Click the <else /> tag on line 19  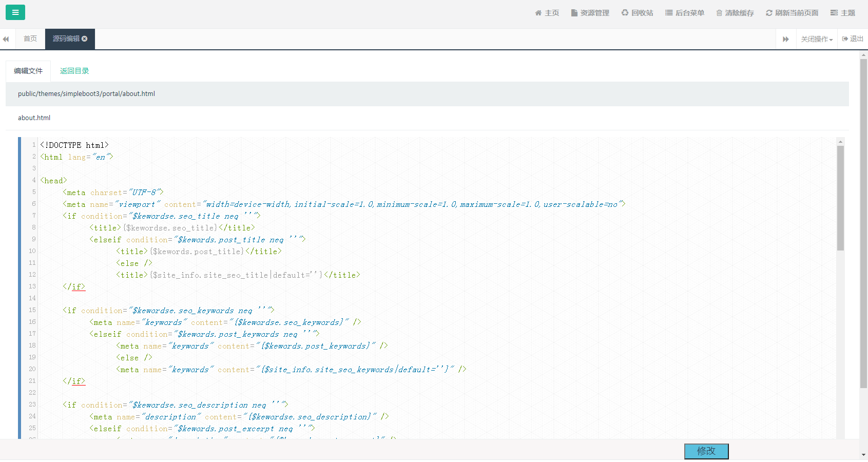click(134, 358)
